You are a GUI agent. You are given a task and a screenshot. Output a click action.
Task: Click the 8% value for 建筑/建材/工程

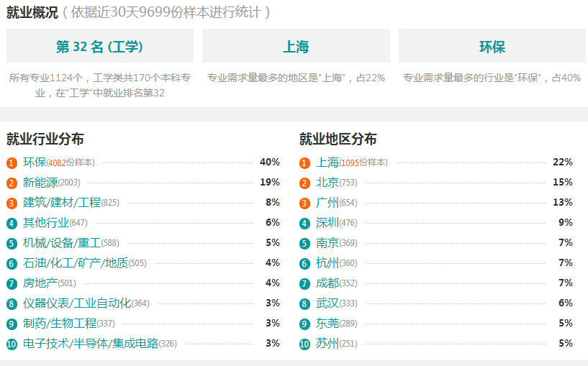point(273,203)
